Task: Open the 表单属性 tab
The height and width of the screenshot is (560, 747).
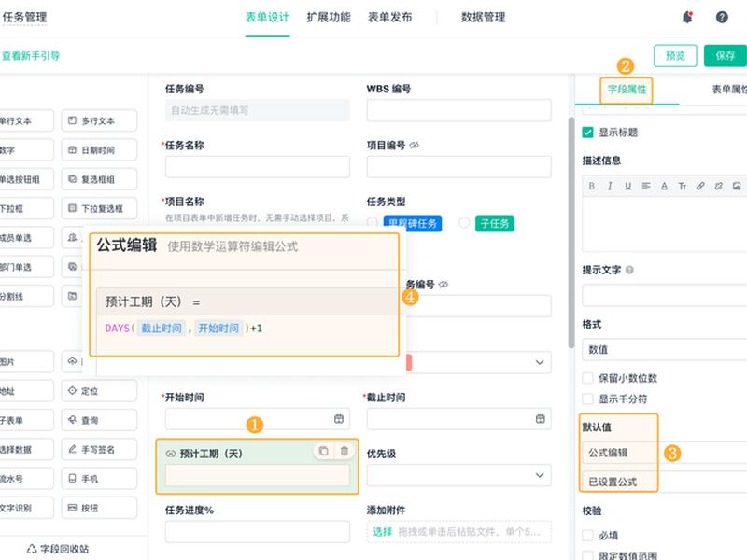Action: click(x=729, y=89)
